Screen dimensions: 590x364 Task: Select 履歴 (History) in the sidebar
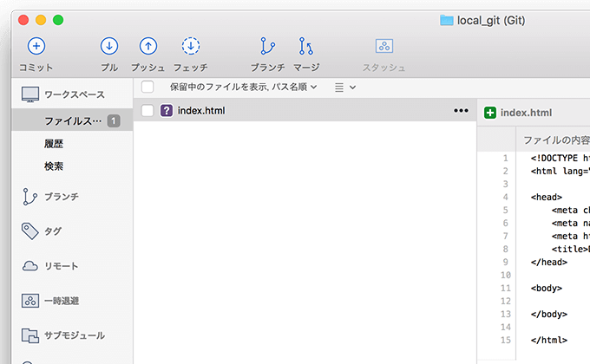(54, 144)
